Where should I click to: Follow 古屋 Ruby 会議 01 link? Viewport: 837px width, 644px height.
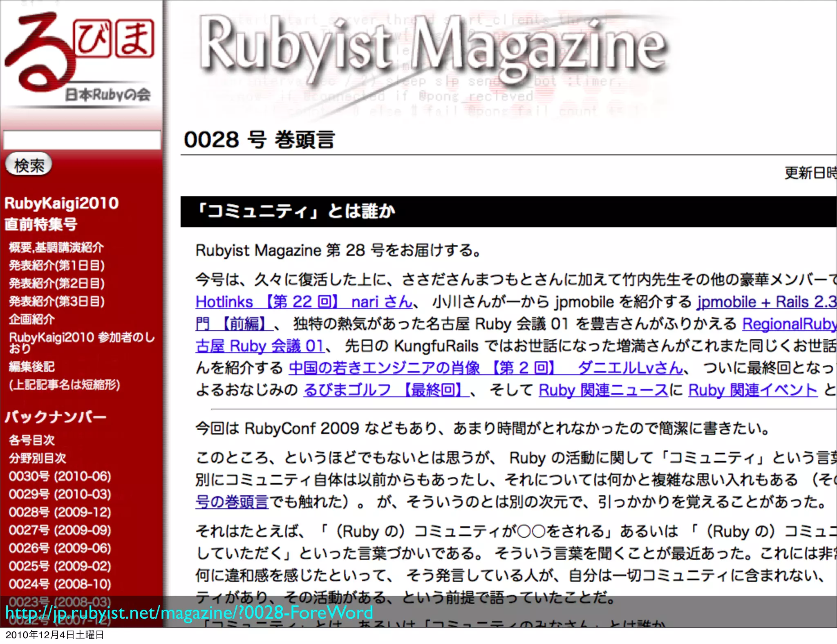(x=260, y=346)
